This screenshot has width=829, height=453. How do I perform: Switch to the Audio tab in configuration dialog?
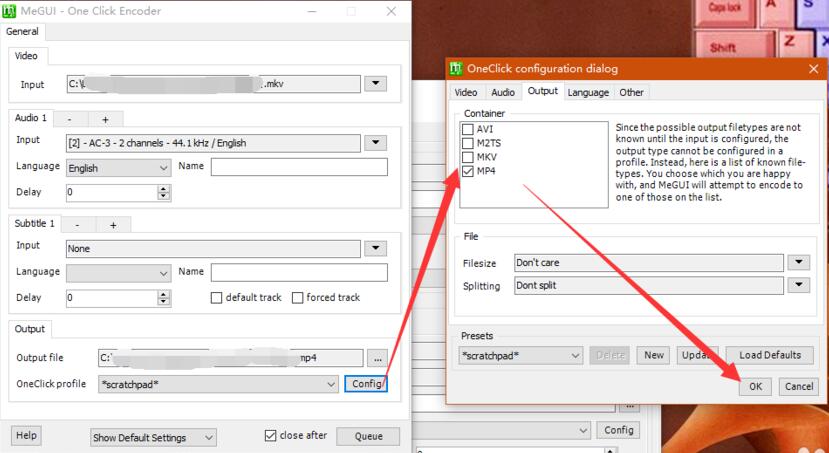(x=503, y=93)
